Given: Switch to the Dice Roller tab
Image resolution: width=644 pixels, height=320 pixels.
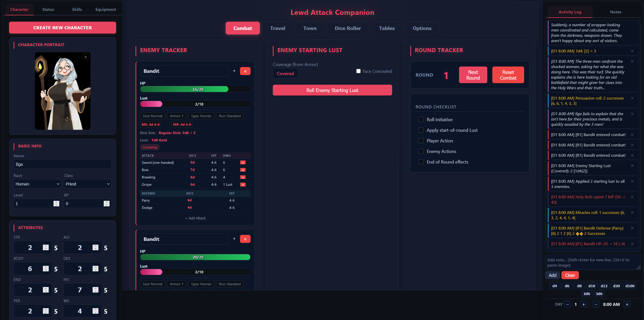Looking at the screenshot, I should pos(347,28).
